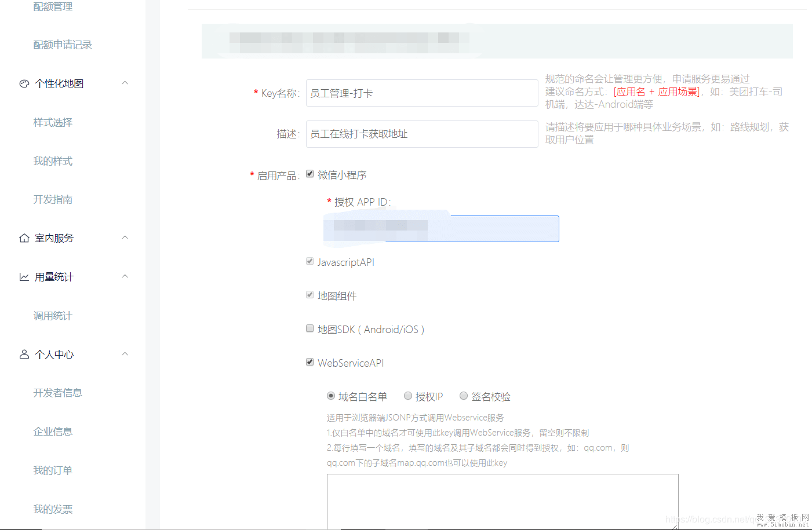The width and height of the screenshot is (812, 530).
Task: Select the 授权IP radio option
Action: click(408, 396)
